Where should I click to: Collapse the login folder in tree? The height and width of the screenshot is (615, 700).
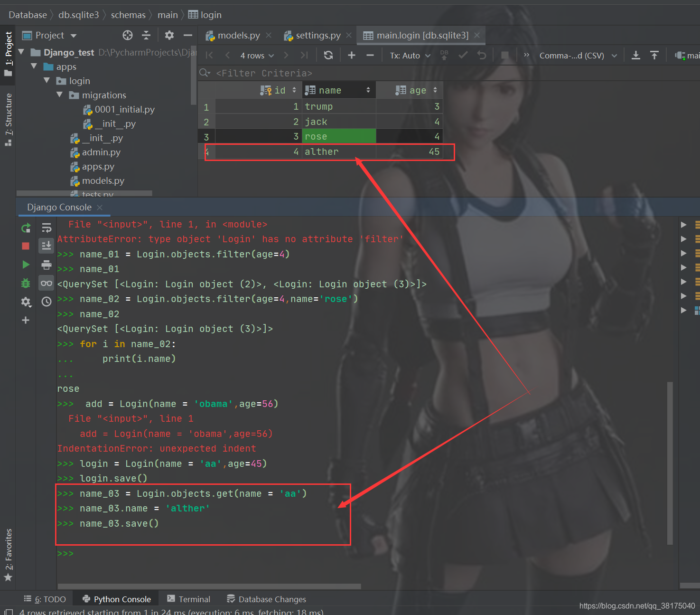pos(47,80)
